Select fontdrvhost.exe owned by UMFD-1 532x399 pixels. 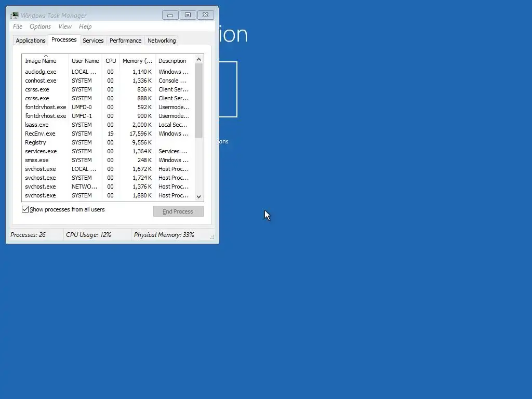108,116
